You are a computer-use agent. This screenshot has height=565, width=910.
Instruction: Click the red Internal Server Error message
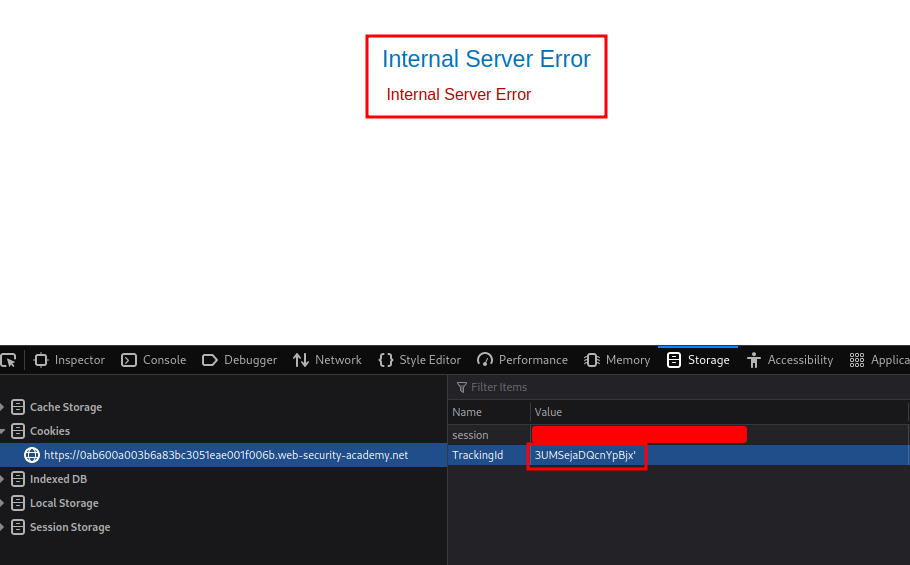point(458,95)
